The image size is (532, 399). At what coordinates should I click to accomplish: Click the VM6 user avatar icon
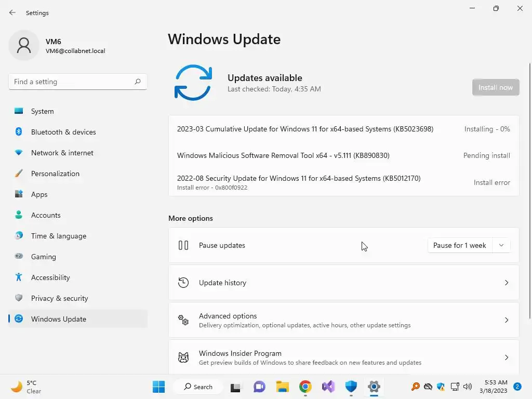24,45
